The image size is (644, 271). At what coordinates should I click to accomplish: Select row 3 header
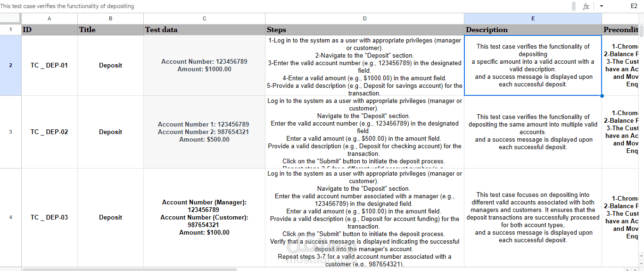(x=10, y=132)
